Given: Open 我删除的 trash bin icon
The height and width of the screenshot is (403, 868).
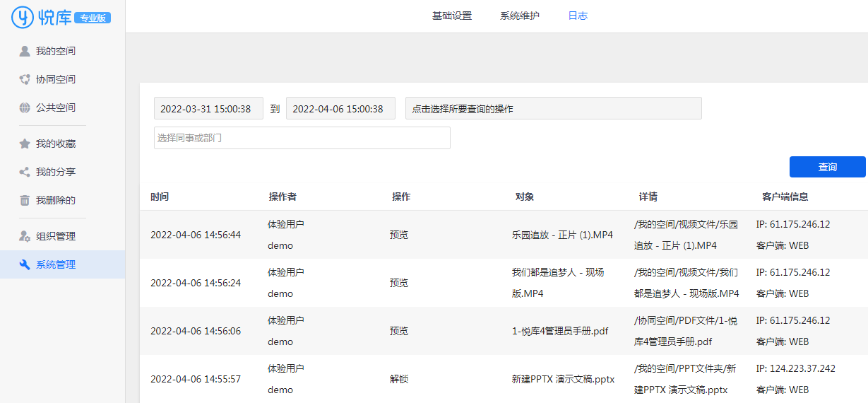Looking at the screenshot, I should coord(25,200).
